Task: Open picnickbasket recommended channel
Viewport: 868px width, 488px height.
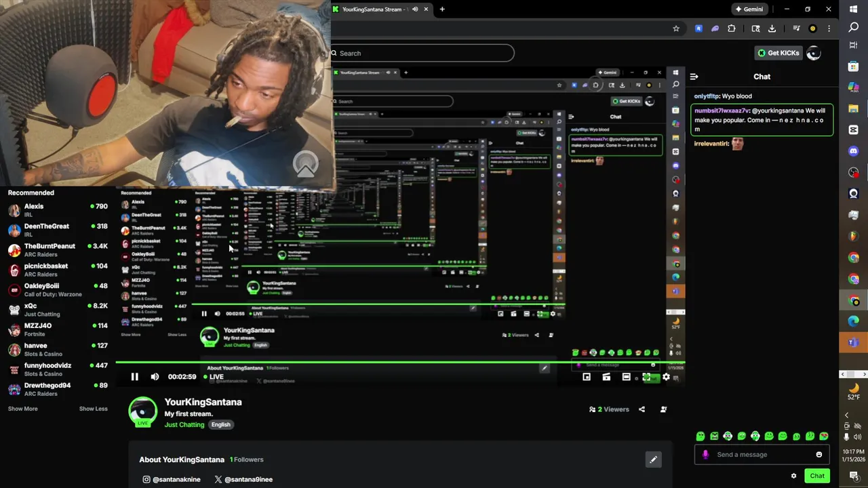Action: coord(58,270)
